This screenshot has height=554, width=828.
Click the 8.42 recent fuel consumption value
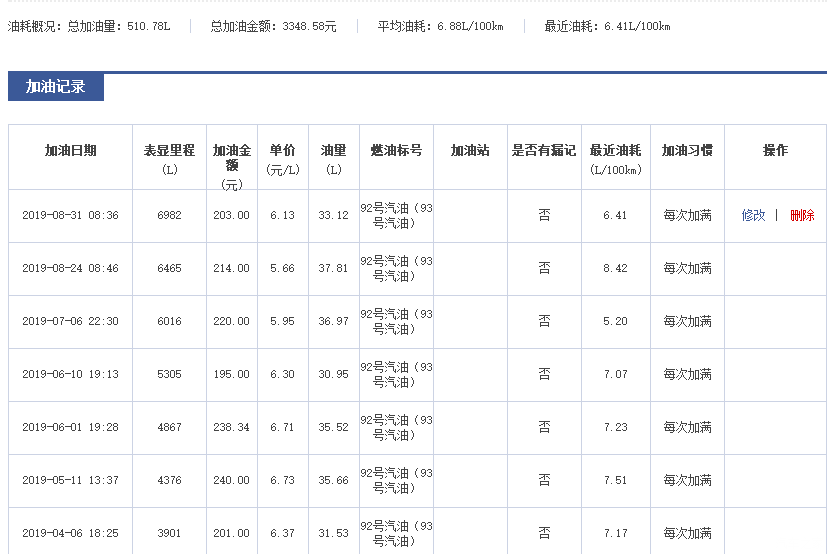tap(615, 268)
